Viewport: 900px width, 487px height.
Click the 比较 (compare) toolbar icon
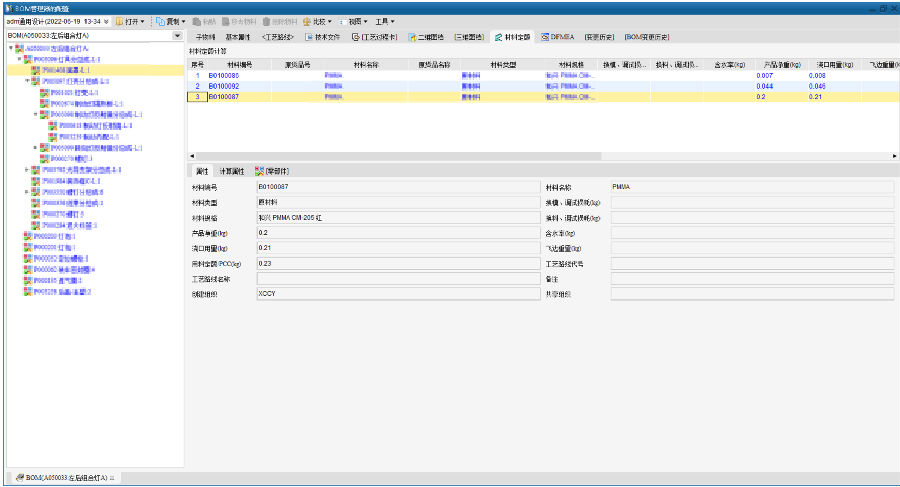pyautogui.click(x=312, y=21)
